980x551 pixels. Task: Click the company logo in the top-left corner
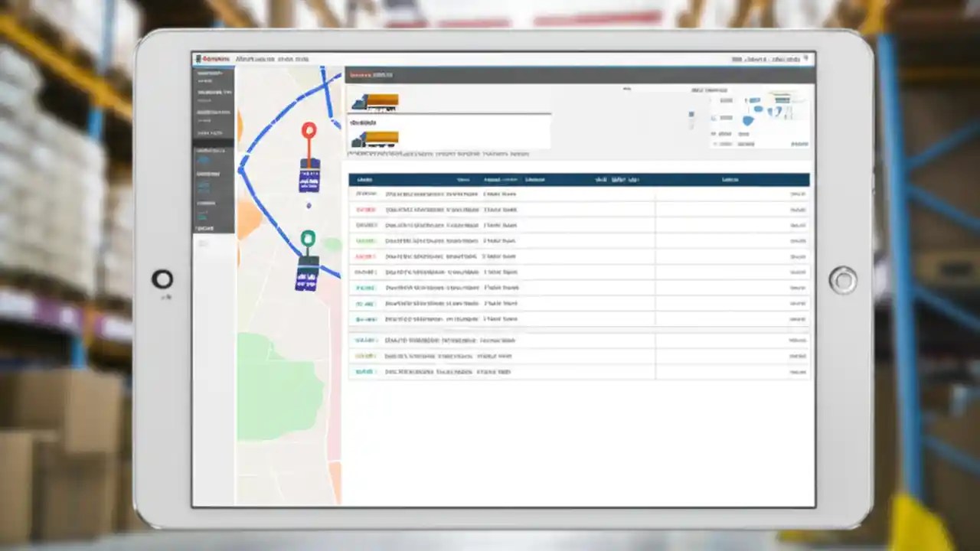tap(212, 59)
